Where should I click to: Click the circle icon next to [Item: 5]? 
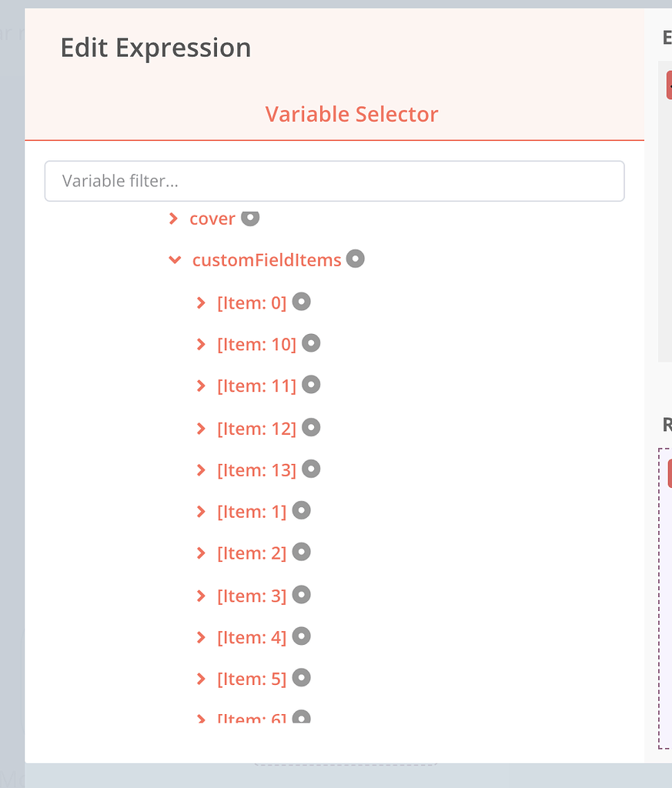point(302,678)
